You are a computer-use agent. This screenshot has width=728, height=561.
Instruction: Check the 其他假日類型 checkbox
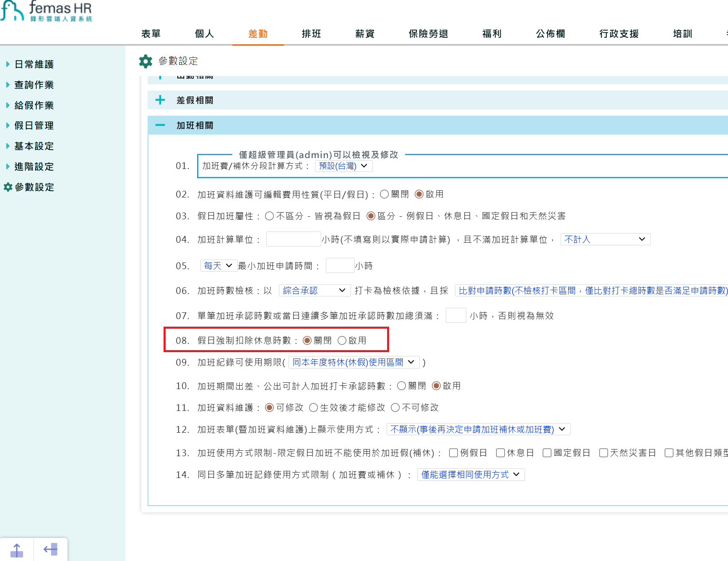coord(669,453)
